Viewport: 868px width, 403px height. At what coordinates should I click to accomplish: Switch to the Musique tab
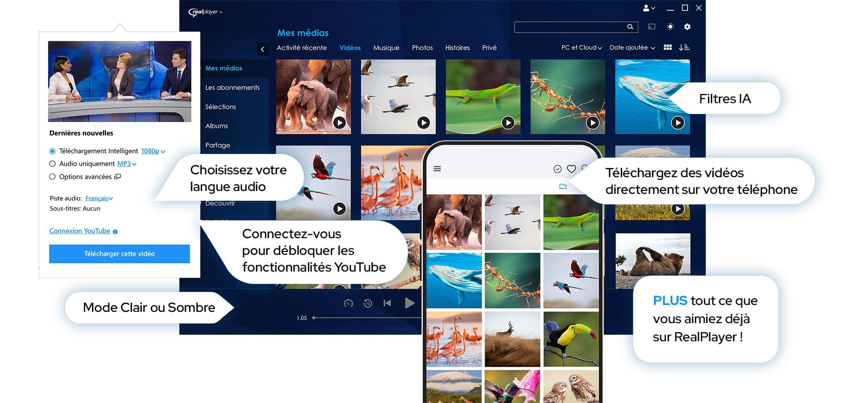[x=386, y=48]
